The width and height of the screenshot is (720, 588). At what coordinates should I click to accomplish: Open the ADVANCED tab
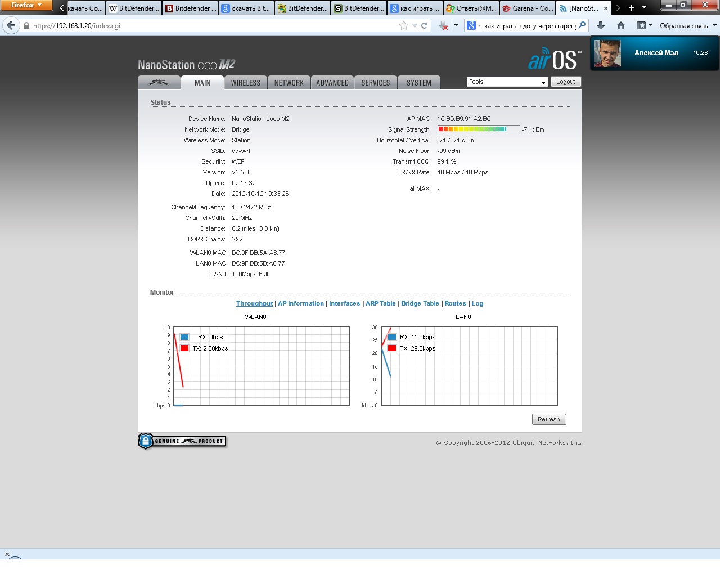tap(332, 83)
